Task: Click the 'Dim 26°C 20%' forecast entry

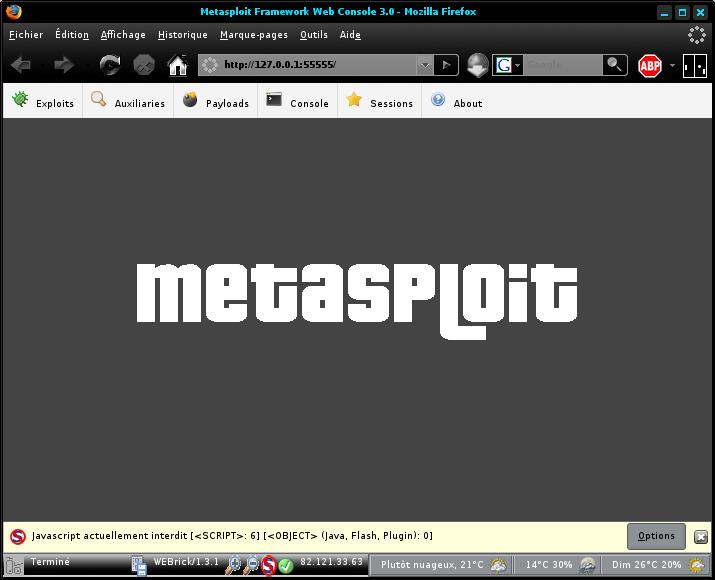Action: click(646, 565)
